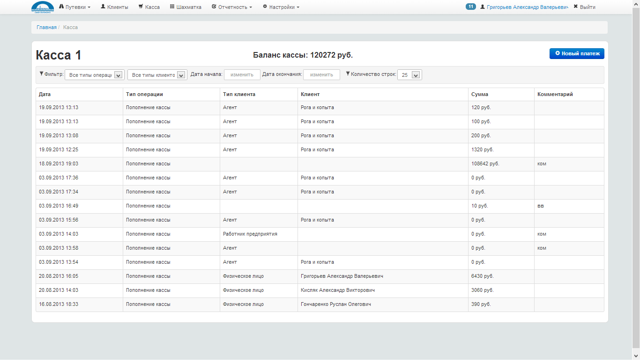Click client Кисляк Александр Викторович
Viewport: 640px width, 364px height.
click(x=338, y=290)
